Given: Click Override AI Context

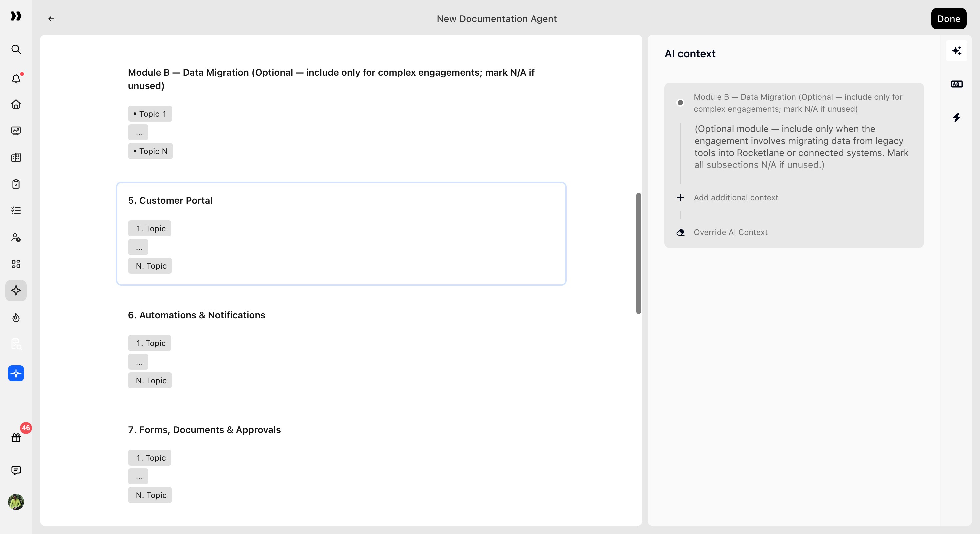Looking at the screenshot, I should [x=730, y=232].
